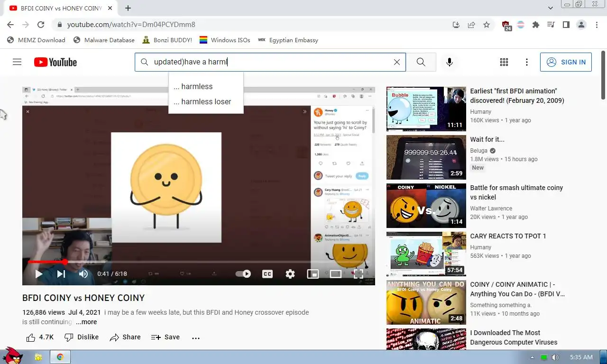Viewport: 607px width, 364px height.
Task: Open more actions under video
Action: [x=196, y=337]
